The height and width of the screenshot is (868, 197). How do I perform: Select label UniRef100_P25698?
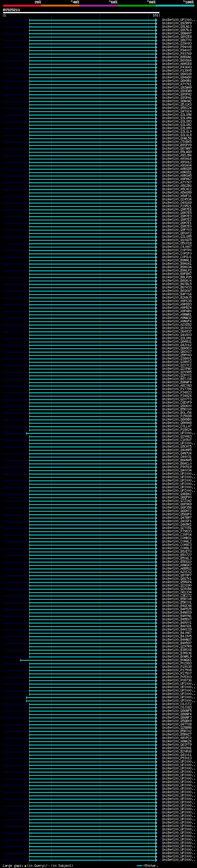click(x=177, y=416)
